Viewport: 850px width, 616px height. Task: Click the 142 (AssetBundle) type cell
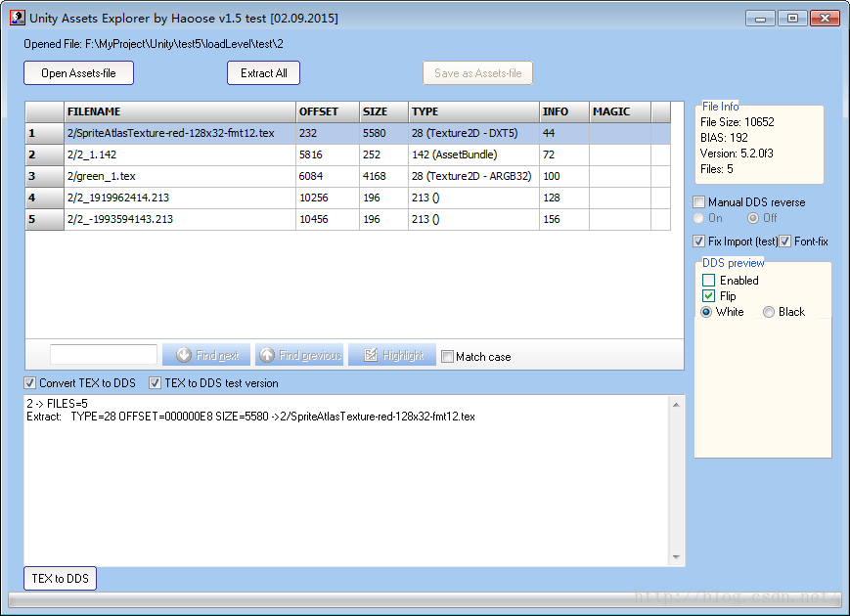[473, 154]
